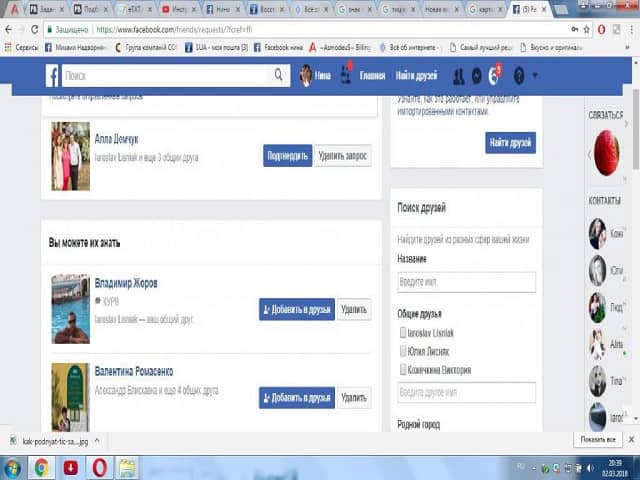Open Chrome from the taskbar
Viewport: 640px width, 480px height.
(41, 468)
